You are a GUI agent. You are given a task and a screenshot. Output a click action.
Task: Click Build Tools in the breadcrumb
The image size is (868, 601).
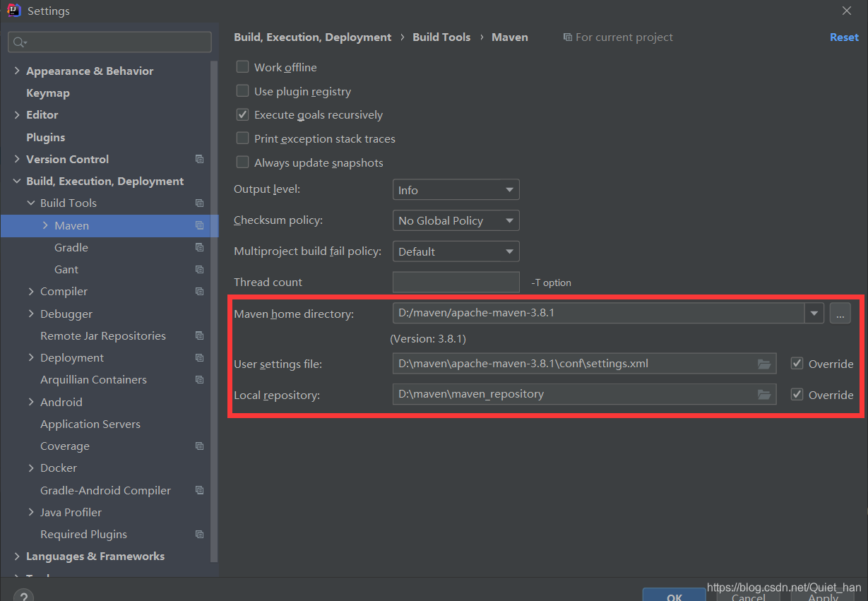click(x=441, y=37)
